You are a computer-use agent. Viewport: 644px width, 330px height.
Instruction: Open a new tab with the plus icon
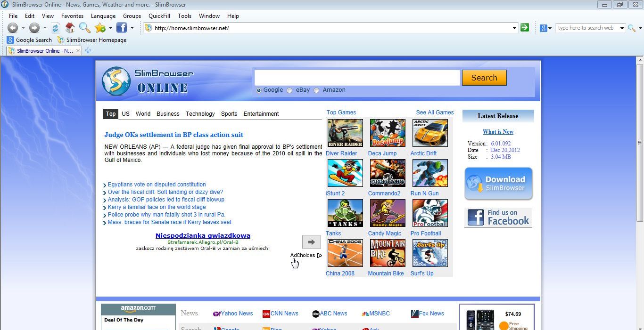click(x=88, y=50)
